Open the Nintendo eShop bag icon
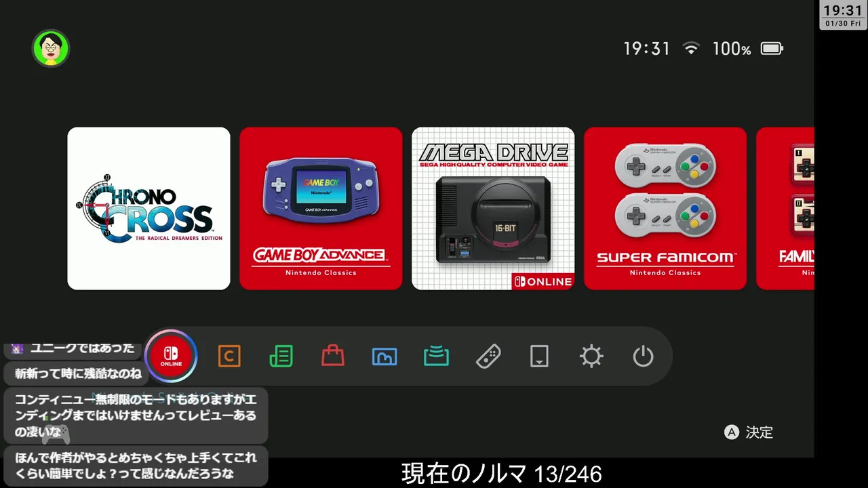 click(333, 356)
